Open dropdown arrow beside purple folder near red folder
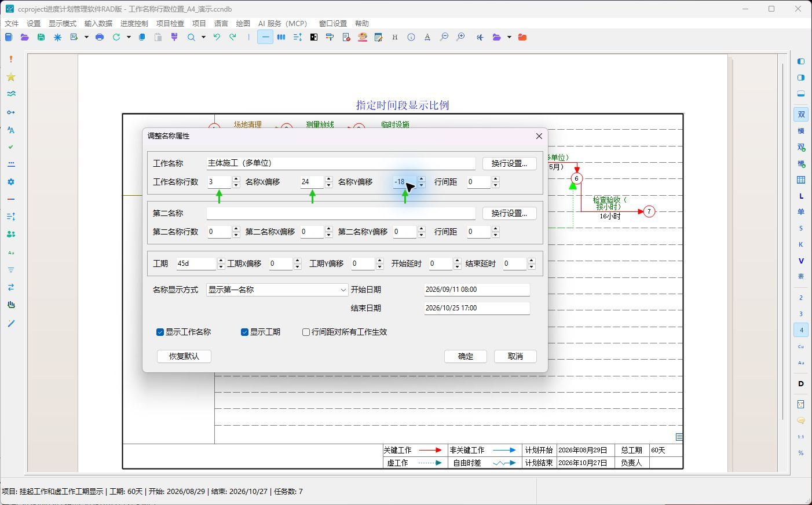Viewport: 812px width, 505px height. 509,37
